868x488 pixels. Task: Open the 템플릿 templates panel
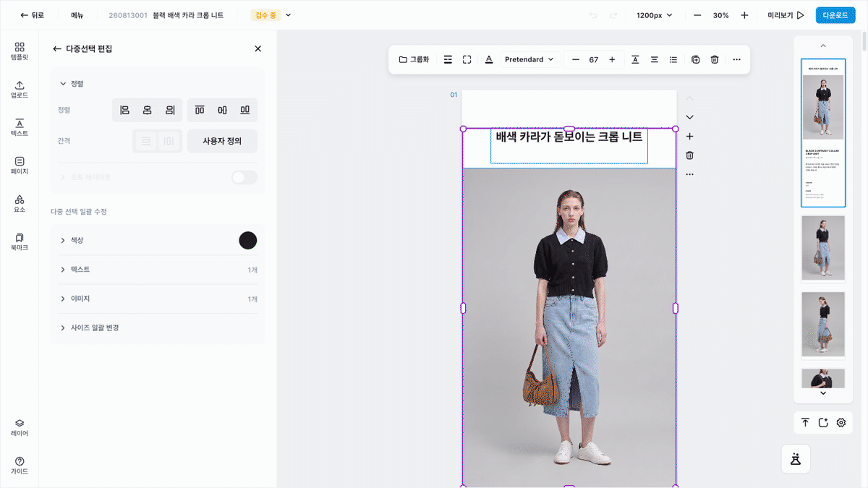[20, 51]
